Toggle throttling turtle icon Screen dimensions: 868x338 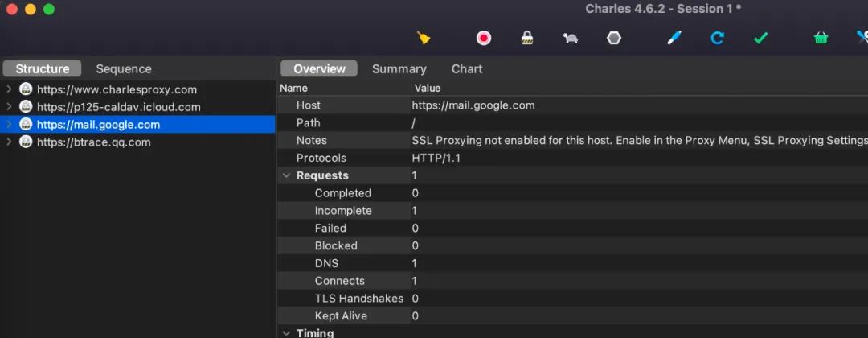(x=570, y=39)
